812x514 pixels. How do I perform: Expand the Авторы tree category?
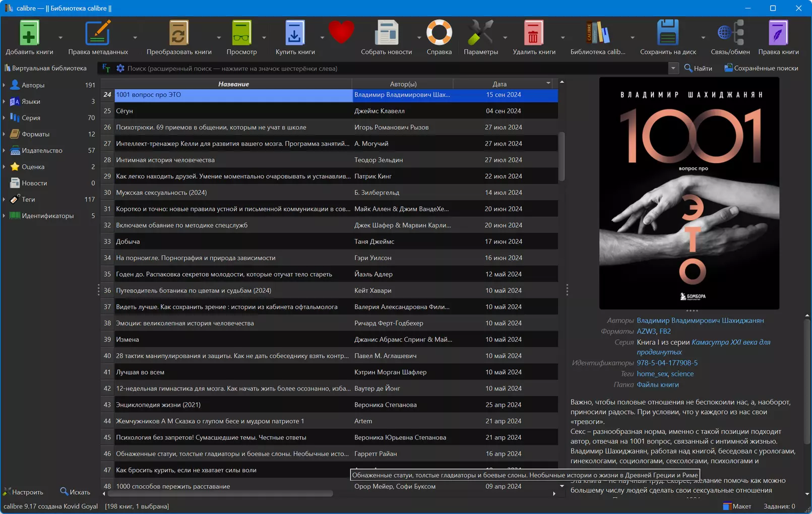(x=4, y=85)
